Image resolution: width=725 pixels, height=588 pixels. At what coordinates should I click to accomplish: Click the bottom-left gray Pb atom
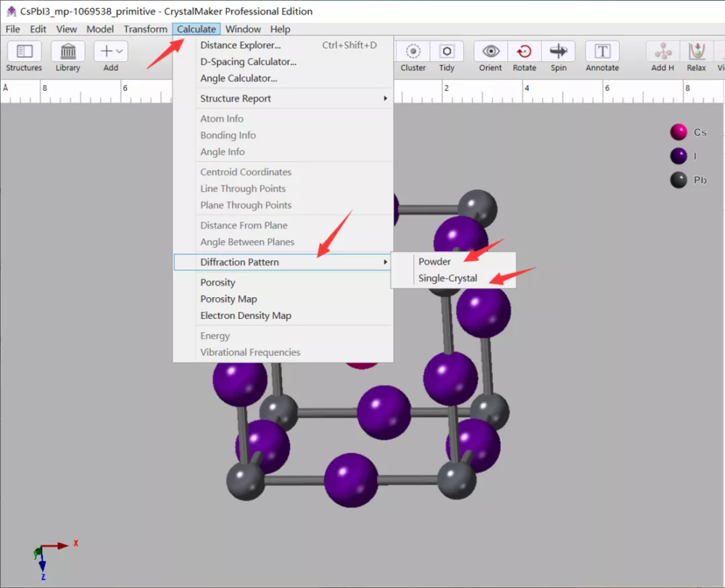pyautogui.click(x=245, y=481)
